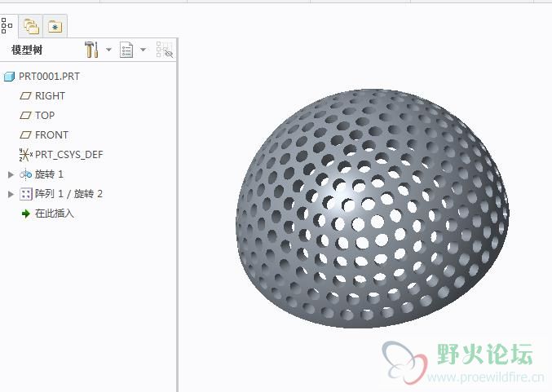Click the green insert-here arrow icon
This screenshot has width=552, height=392.
[26, 214]
